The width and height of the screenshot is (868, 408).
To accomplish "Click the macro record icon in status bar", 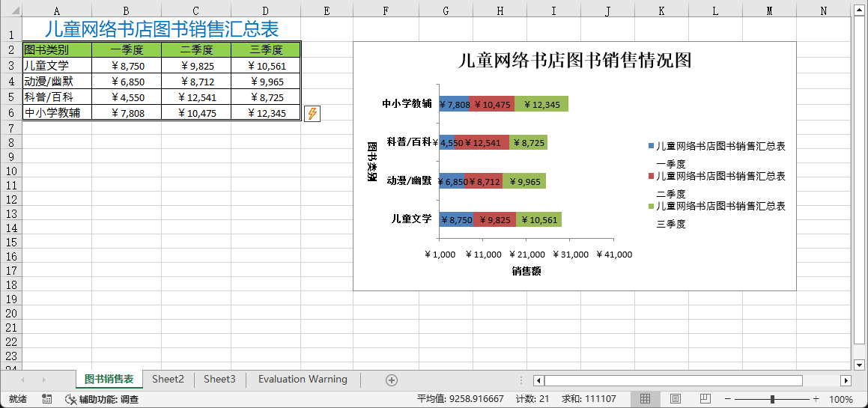I will pos(47,400).
